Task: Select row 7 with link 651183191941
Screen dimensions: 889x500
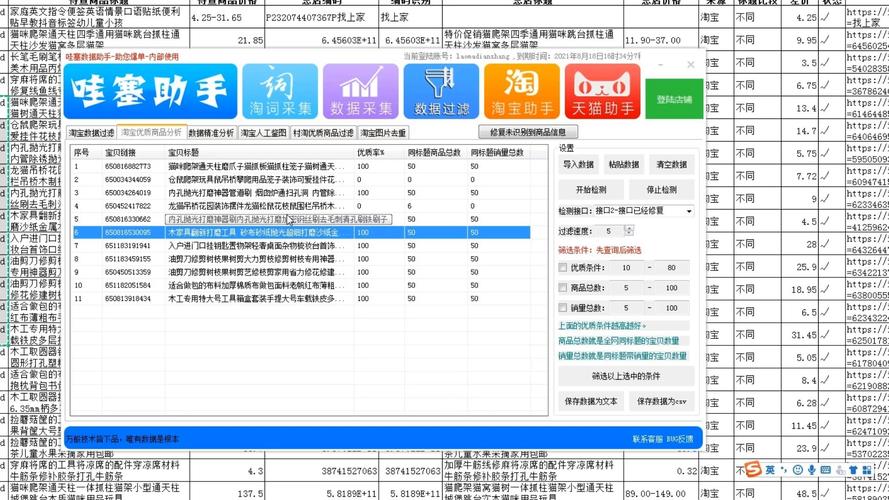Action: pos(302,245)
